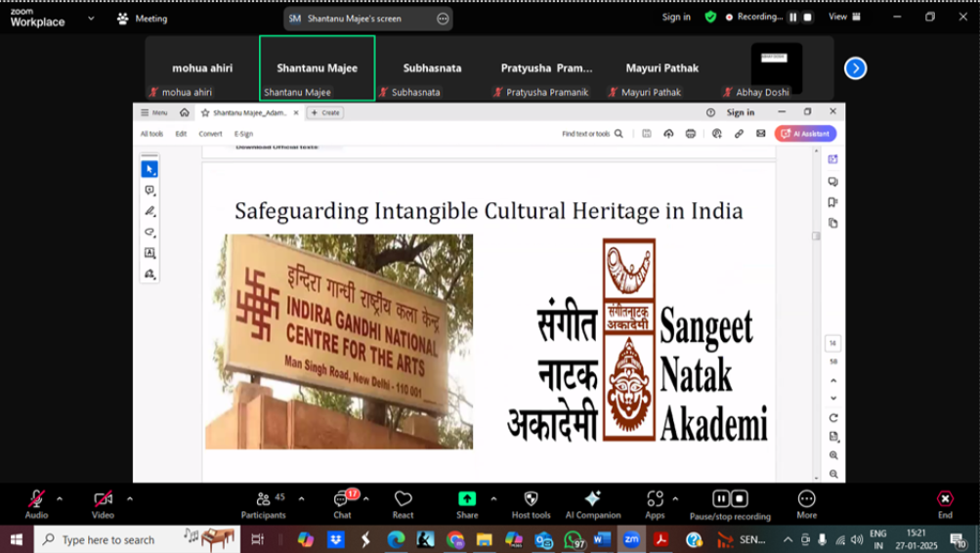Viewport: 980px width, 553px height.
Task: Click the Acrobat print icon
Action: pyautogui.click(x=691, y=134)
